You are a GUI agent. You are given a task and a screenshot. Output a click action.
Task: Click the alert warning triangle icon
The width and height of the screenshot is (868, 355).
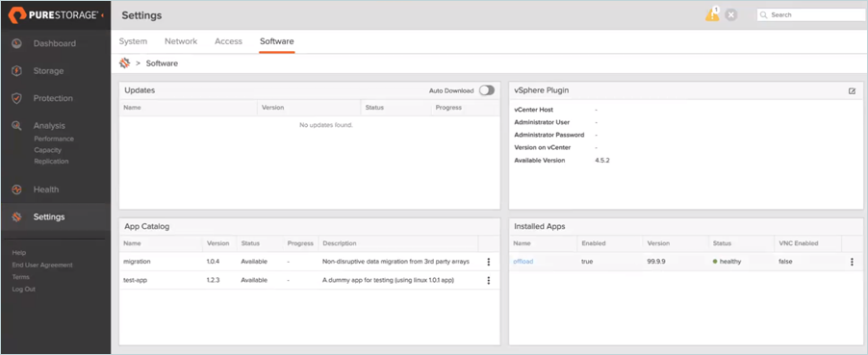(712, 14)
